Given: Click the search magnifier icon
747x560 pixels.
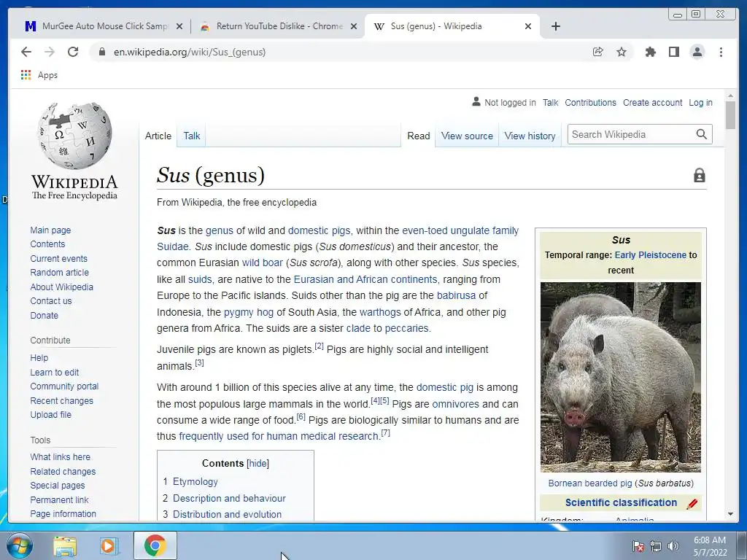Looking at the screenshot, I should (701, 135).
